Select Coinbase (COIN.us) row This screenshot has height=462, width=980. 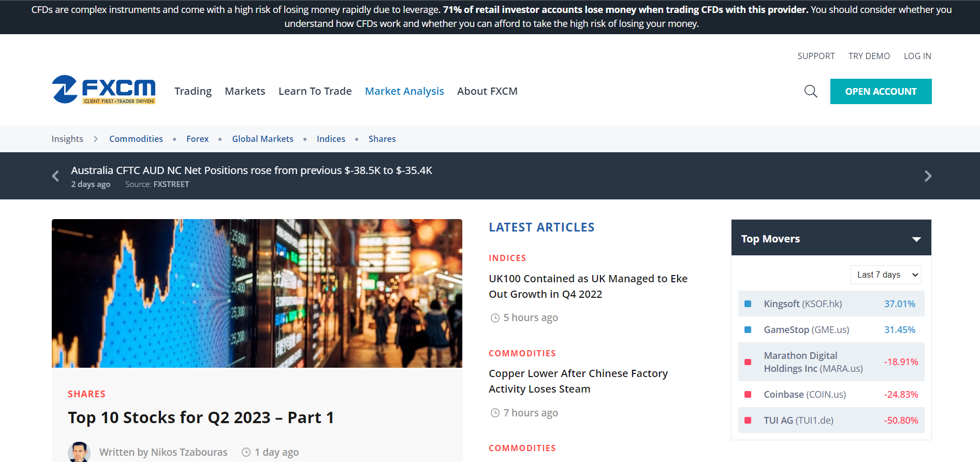831,395
